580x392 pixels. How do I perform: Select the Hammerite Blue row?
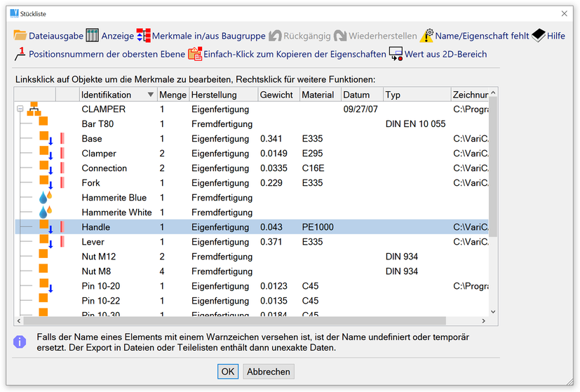114,198
